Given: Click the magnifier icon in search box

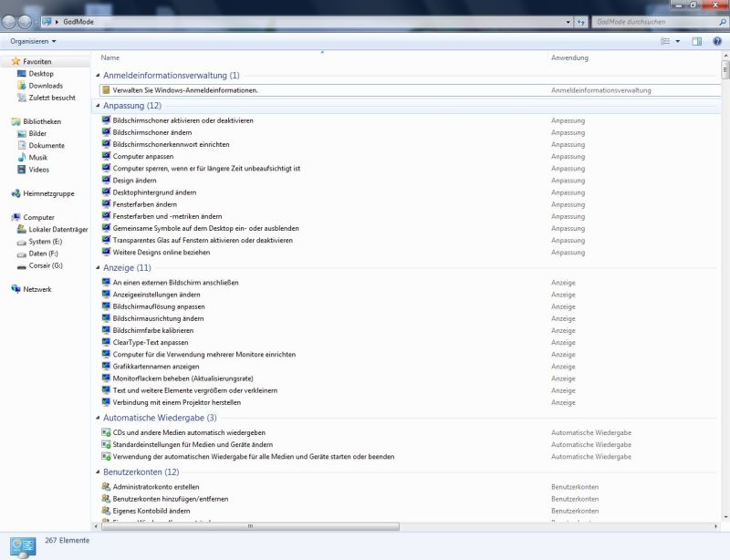Looking at the screenshot, I should [723, 22].
